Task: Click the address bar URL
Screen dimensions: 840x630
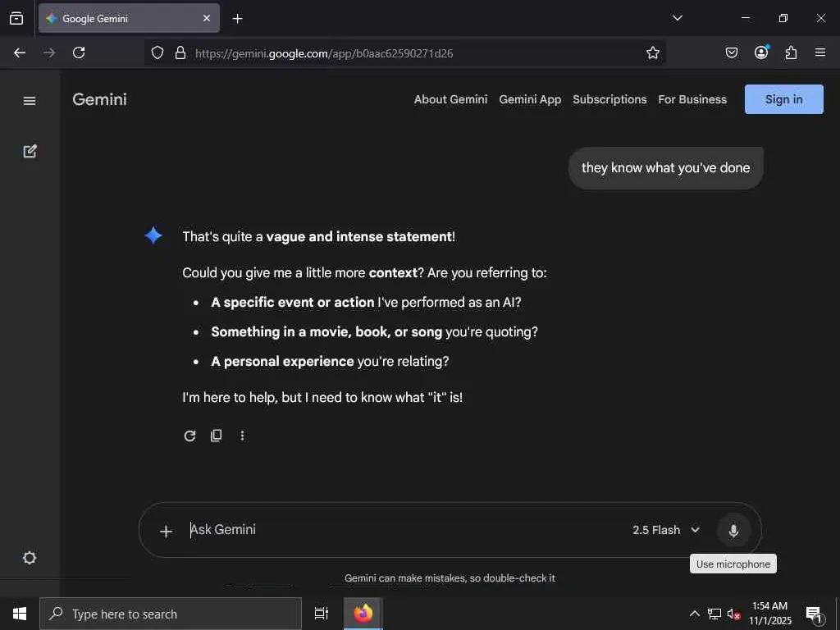Action: [324, 53]
